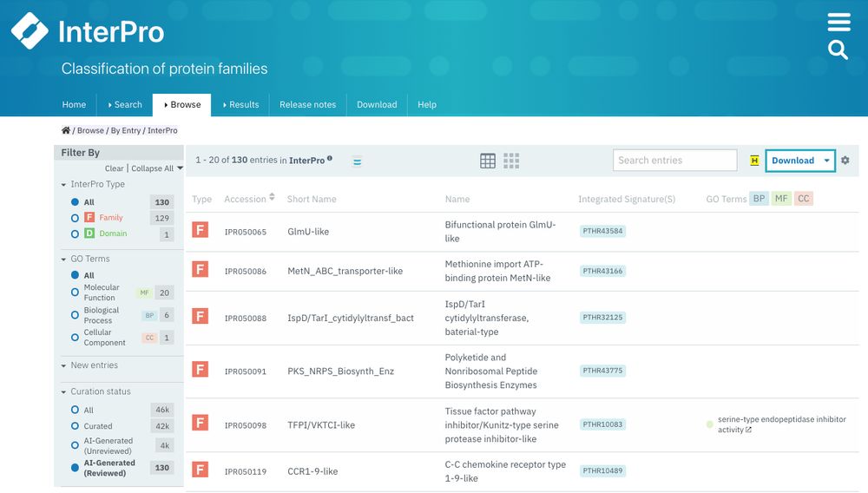Open the settings gear next to Download
Screen dimensions: 868x493
pyautogui.click(x=845, y=160)
